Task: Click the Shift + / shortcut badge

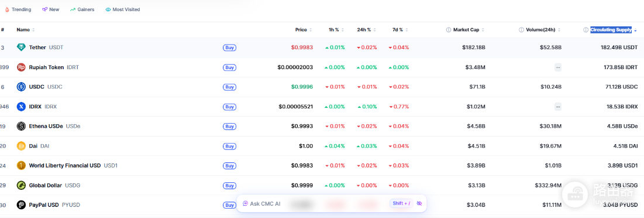Action: 401,203
